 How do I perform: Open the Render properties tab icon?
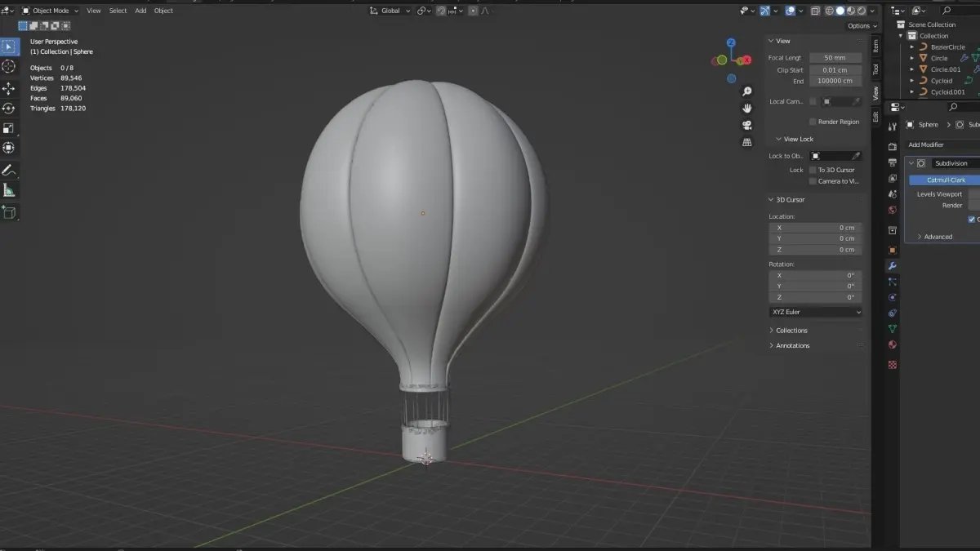coord(893,146)
